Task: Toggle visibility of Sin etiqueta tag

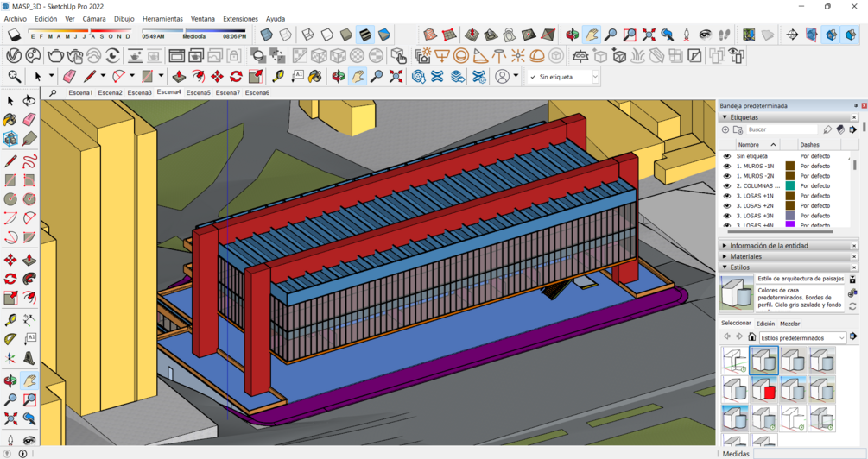Action: click(727, 156)
